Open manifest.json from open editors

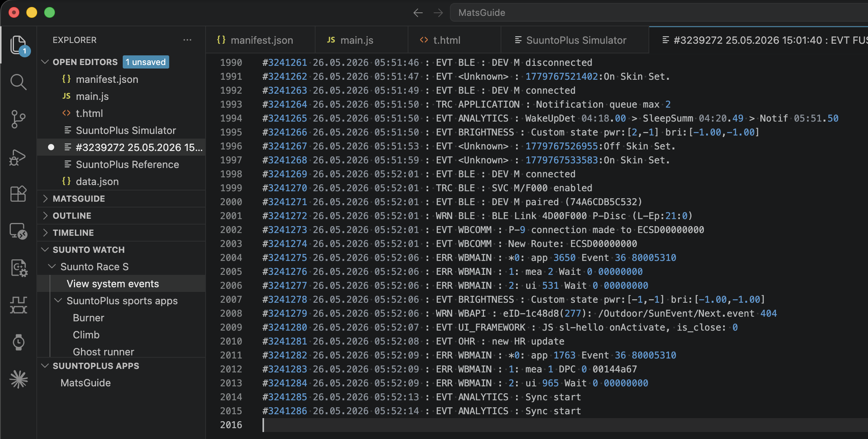point(121,79)
